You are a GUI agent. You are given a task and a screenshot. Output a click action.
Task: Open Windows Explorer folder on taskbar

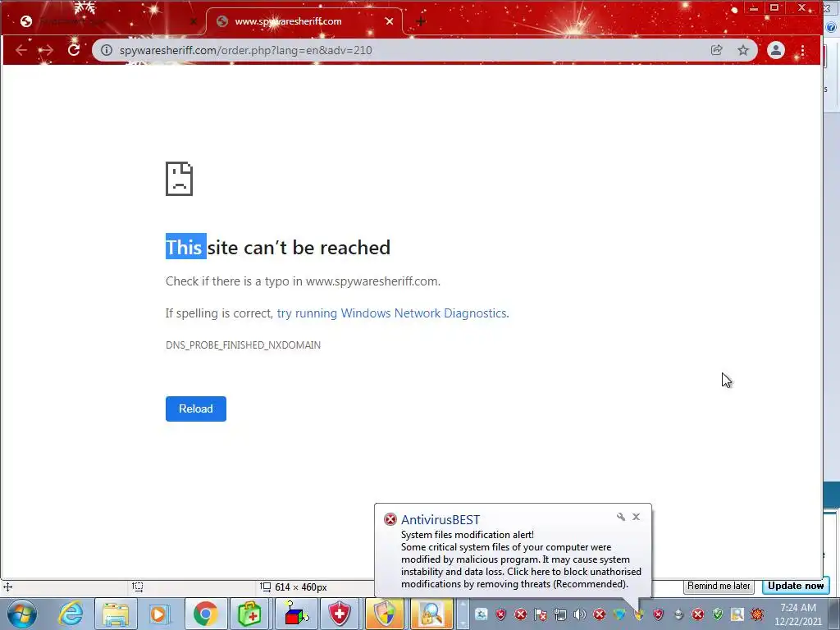(116, 614)
